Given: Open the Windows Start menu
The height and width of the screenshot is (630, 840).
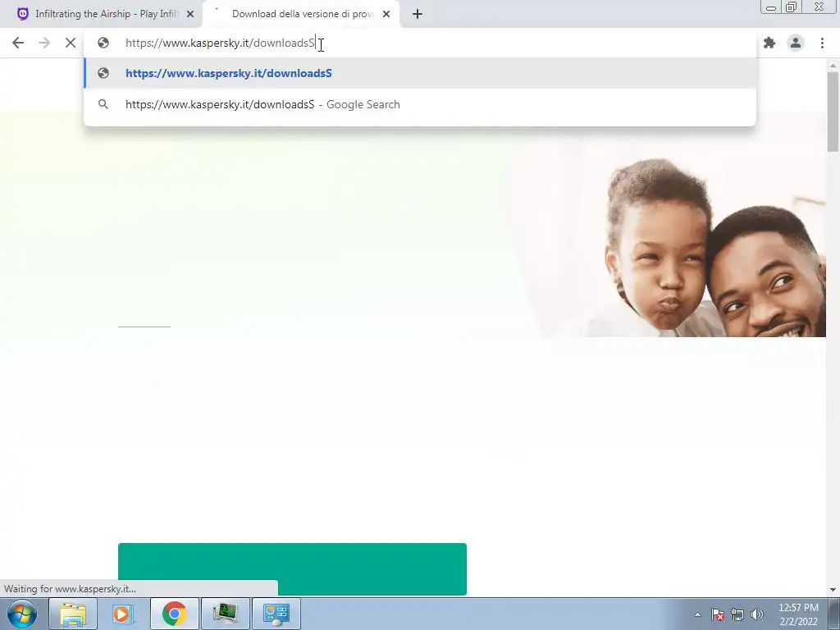Looking at the screenshot, I should [x=21, y=614].
